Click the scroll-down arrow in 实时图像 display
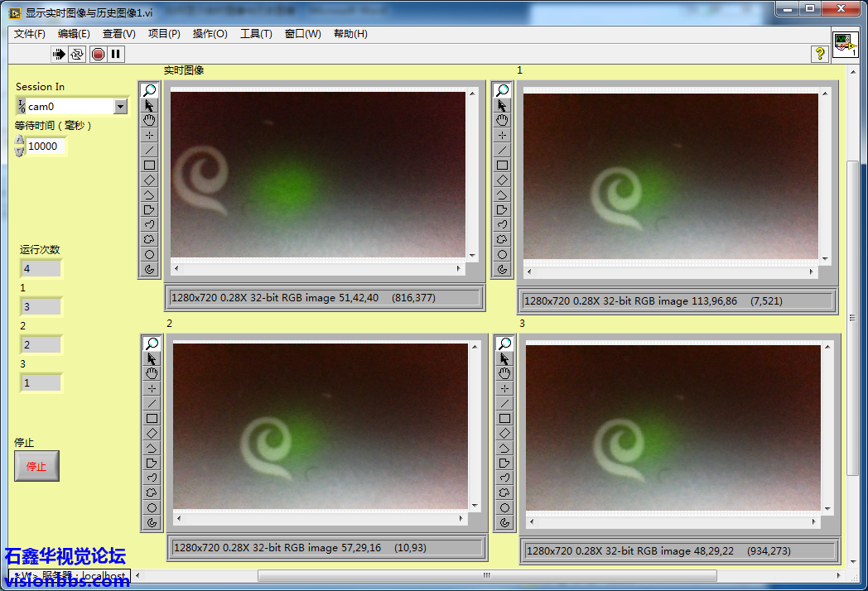The width and height of the screenshot is (868, 591). tap(472, 256)
